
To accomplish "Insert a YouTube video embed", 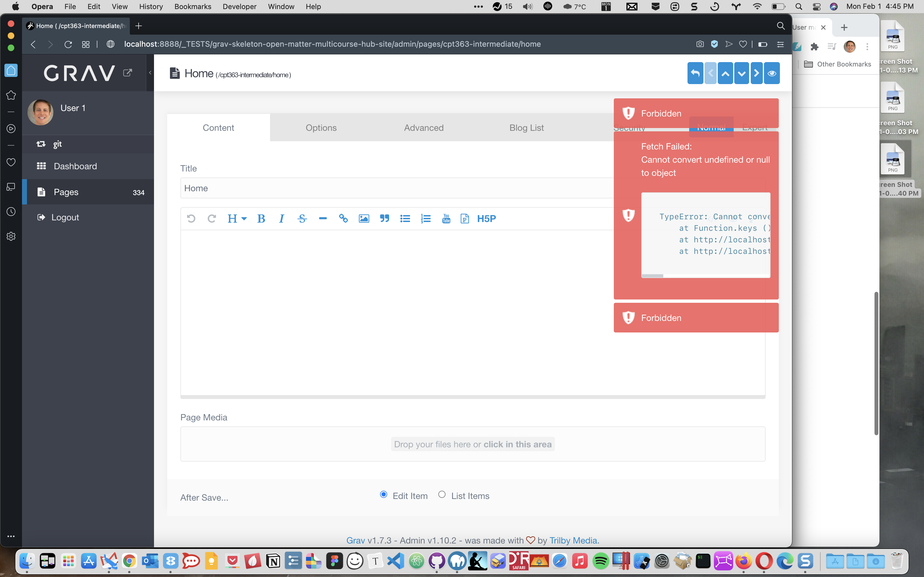I will click(446, 218).
